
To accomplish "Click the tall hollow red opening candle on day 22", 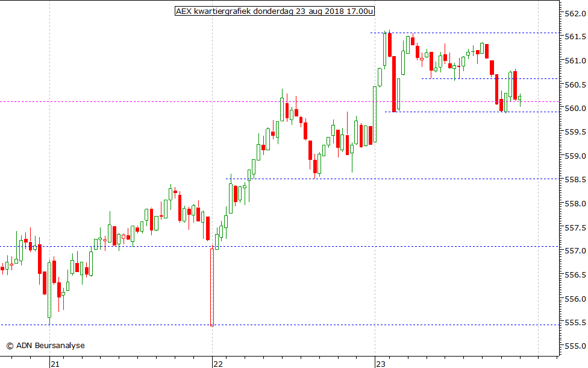I will [212, 287].
